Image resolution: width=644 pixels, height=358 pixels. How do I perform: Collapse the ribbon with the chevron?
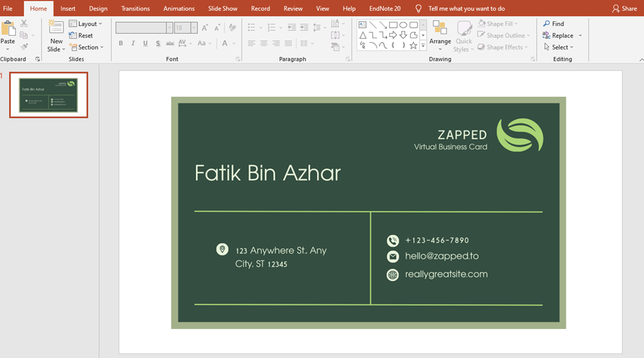(x=641, y=59)
